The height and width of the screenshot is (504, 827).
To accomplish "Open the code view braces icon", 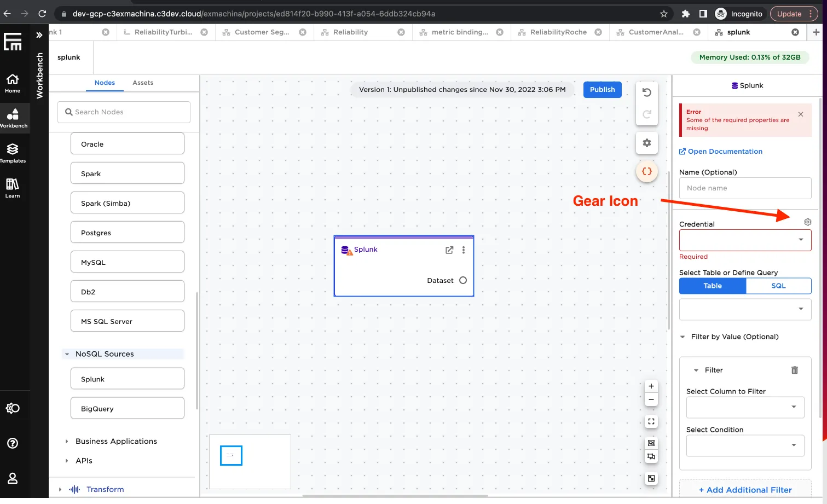I will pyautogui.click(x=646, y=171).
